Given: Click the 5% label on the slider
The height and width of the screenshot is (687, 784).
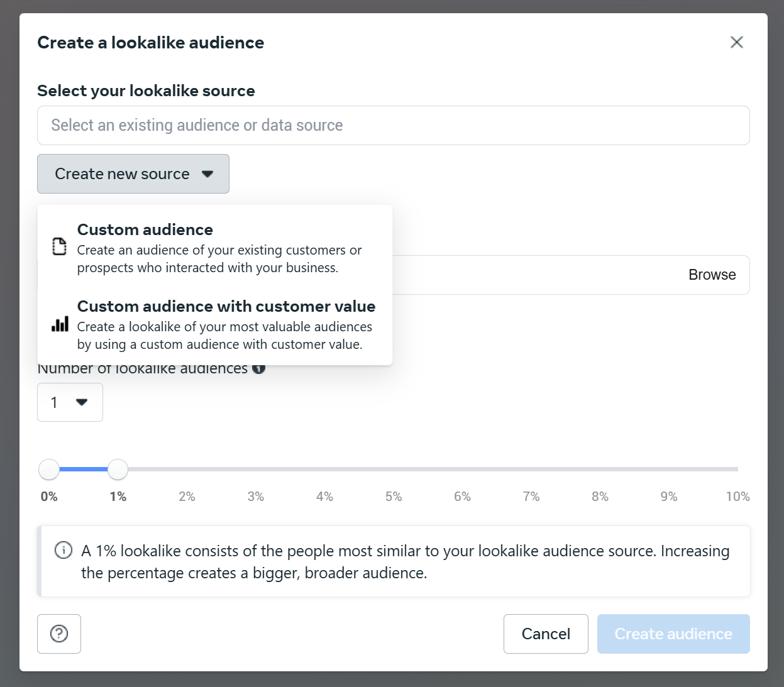Looking at the screenshot, I should (394, 497).
